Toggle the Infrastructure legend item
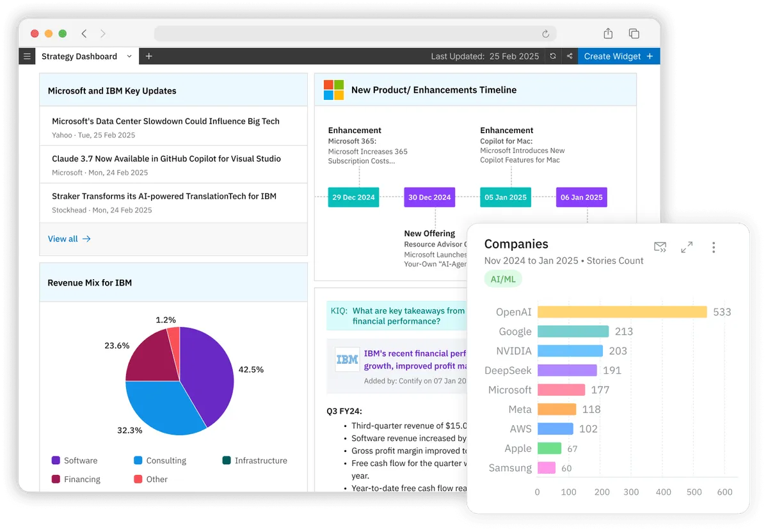 pyautogui.click(x=255, y=460)
